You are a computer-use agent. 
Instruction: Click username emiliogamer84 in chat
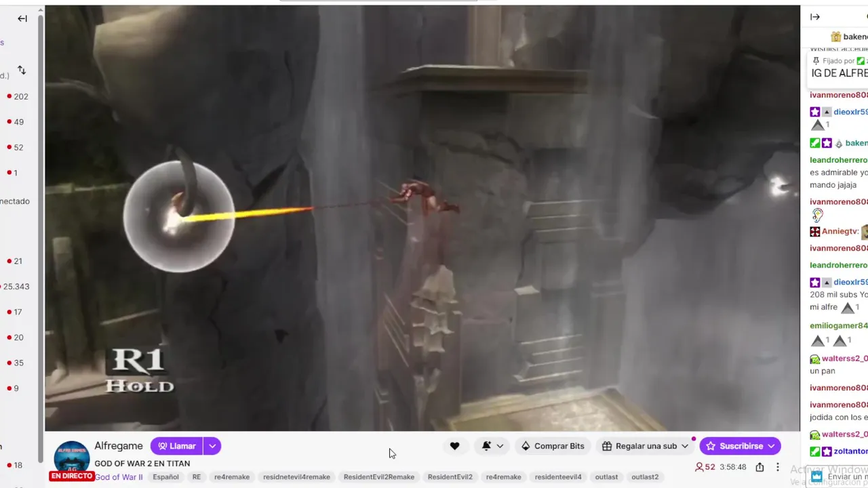[839, 326]
